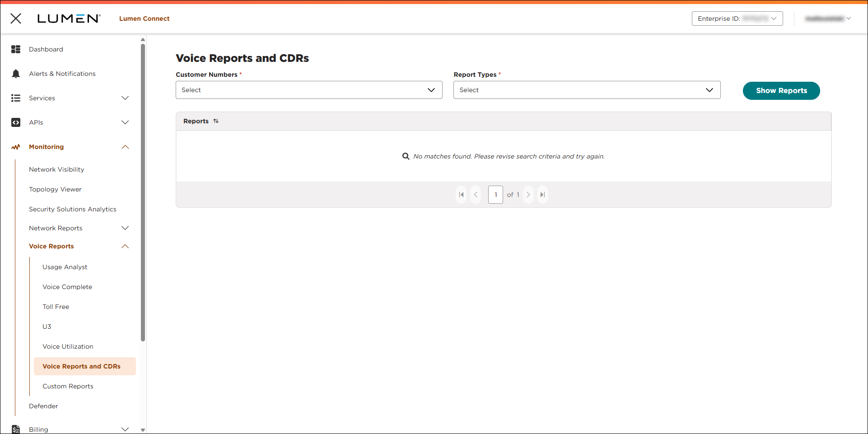Open the Dashboard icon in the sidebar
Viewport: 868px width, 434px height.
[x=16, y=49]
